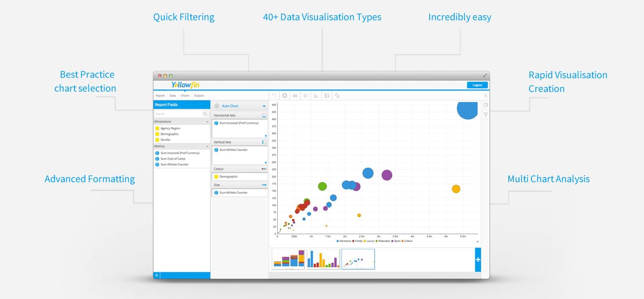
Task: Select the axis formatting icon in the toolbar
Action: [x=316, y=95]
